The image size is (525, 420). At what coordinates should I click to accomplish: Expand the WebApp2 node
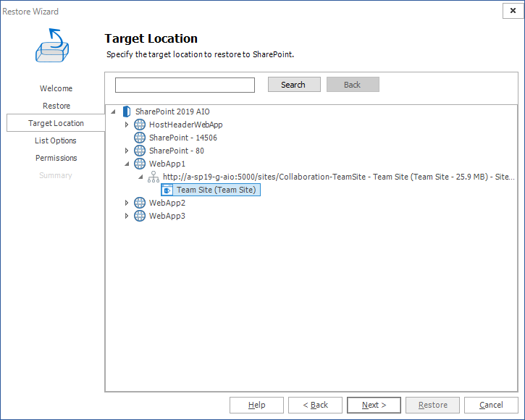point(127,203)
